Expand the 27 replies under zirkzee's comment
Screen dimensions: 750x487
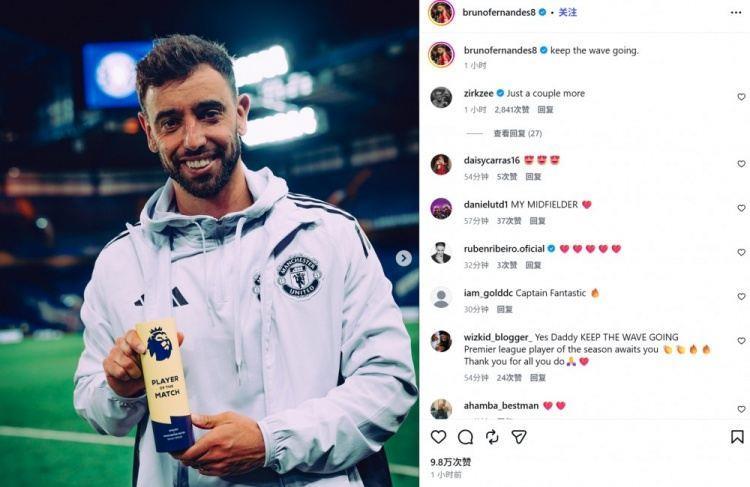point(518,133)
